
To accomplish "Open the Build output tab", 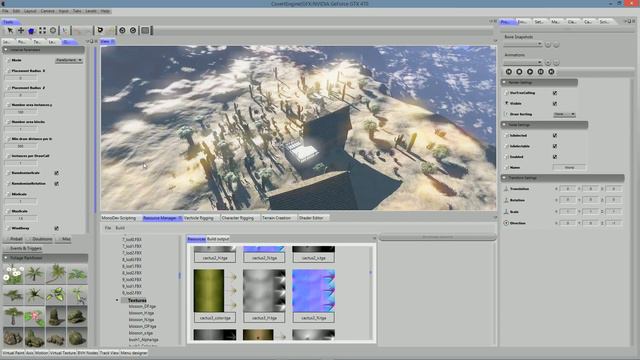I will coord(218,239).
